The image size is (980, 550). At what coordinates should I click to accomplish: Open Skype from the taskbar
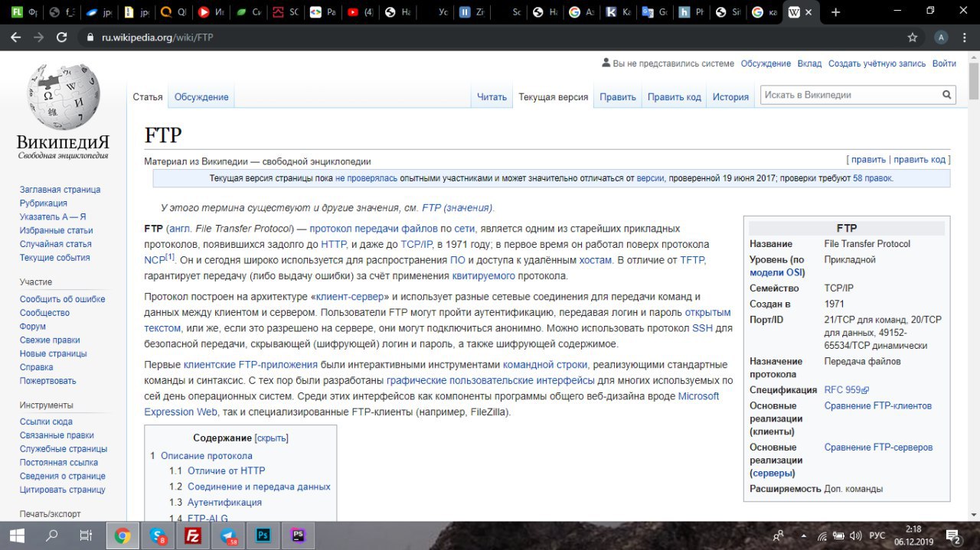coord(158,535)
